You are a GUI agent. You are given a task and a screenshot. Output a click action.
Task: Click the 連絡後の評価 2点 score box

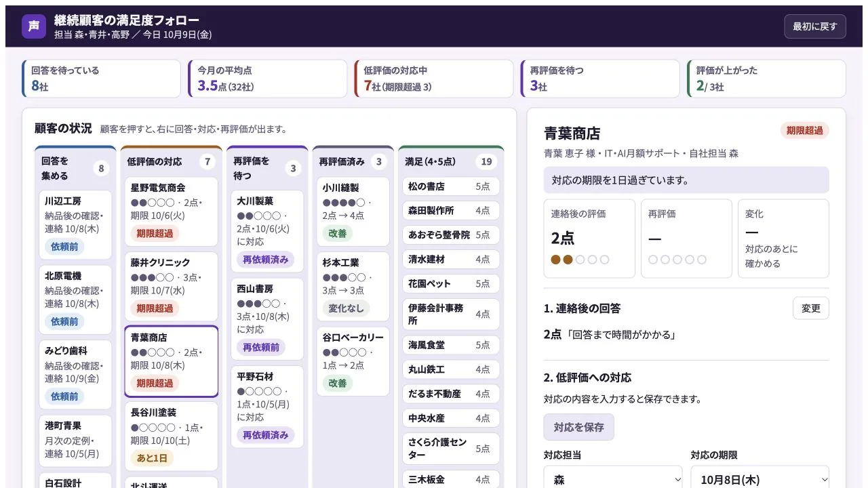coord(589,239)
